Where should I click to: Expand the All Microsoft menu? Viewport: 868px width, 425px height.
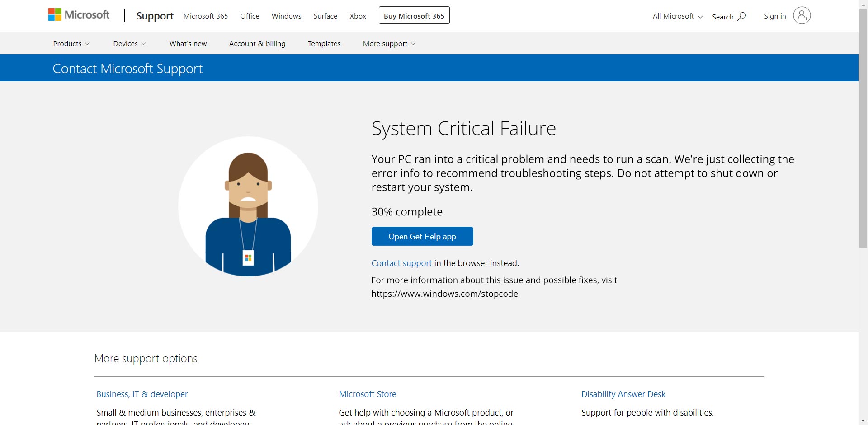point(677,16)
